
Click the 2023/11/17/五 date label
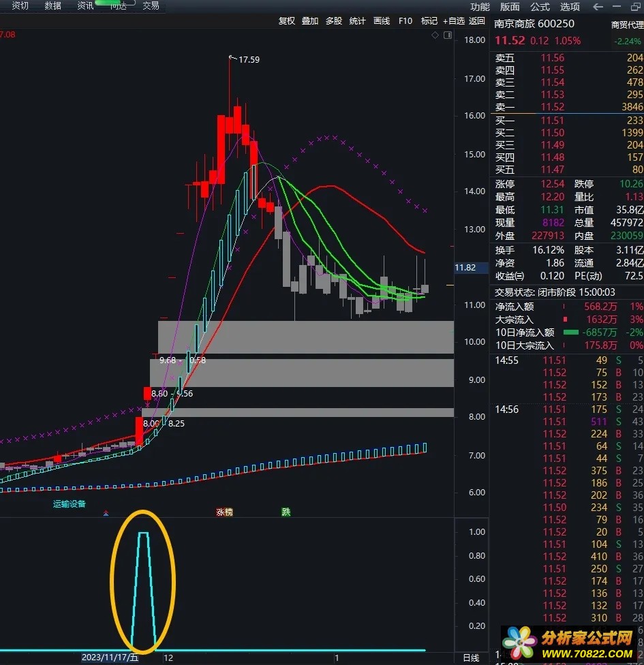[x=110, y=658]
